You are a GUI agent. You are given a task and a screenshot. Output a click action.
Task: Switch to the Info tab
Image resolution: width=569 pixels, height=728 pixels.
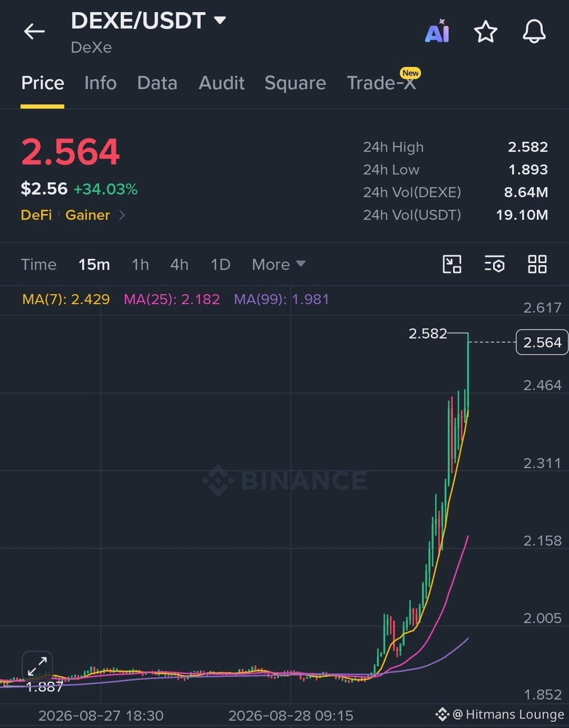(100, 83)
